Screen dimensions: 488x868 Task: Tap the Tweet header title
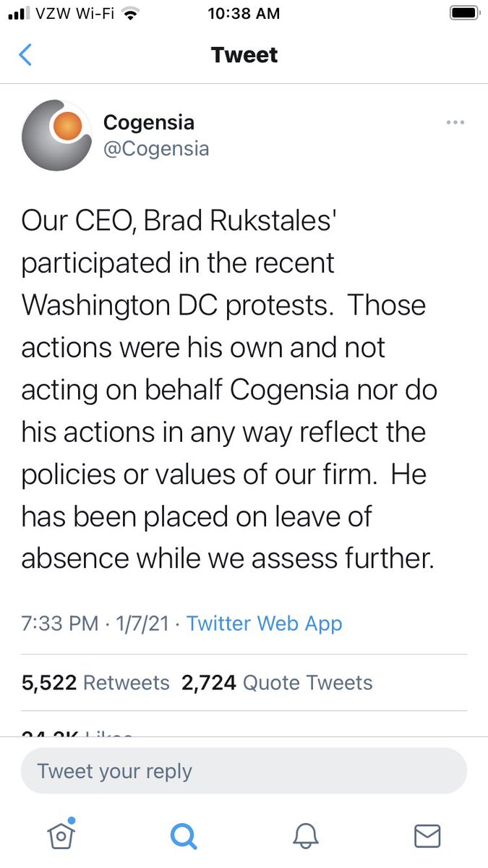pyautogui.click(x=244, y=55)
